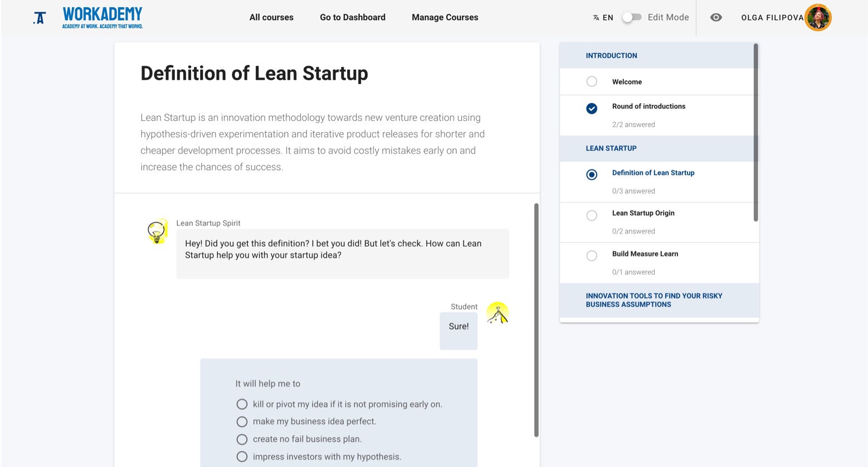Click the Lean Startup Spirit lightbulb avatar

(157, 231)
